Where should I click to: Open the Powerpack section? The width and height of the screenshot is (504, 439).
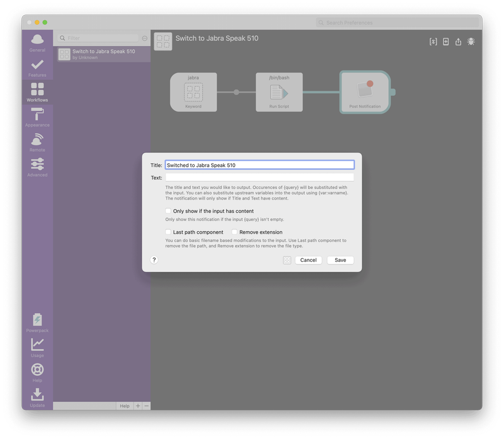(37, 322)
